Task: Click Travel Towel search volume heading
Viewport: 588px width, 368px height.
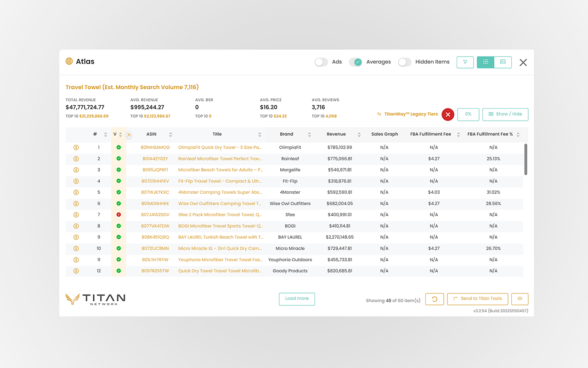Action: 132,87
